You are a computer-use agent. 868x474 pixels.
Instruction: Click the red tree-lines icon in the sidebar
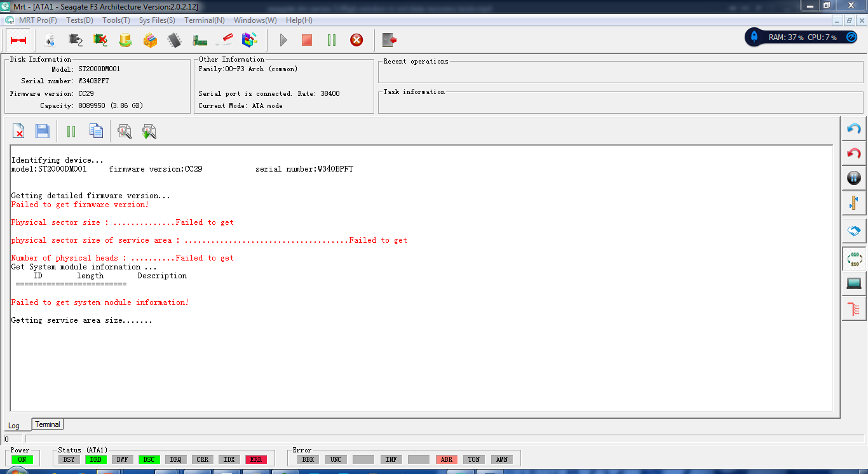(854, 309)
